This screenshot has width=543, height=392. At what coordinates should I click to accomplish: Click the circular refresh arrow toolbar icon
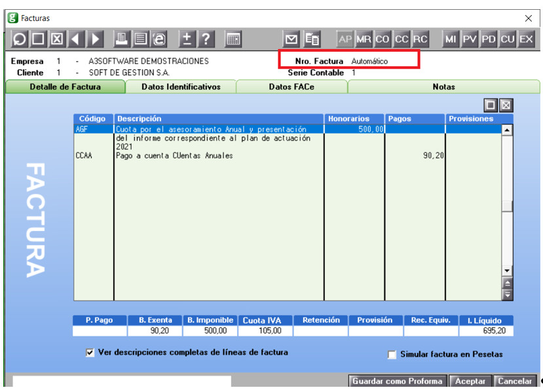(x=20, y=39)
